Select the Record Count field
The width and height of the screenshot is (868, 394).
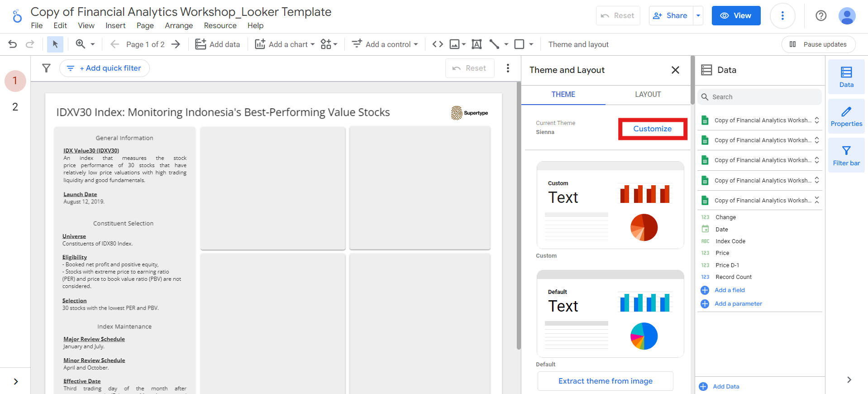click(x=733, y=277)
